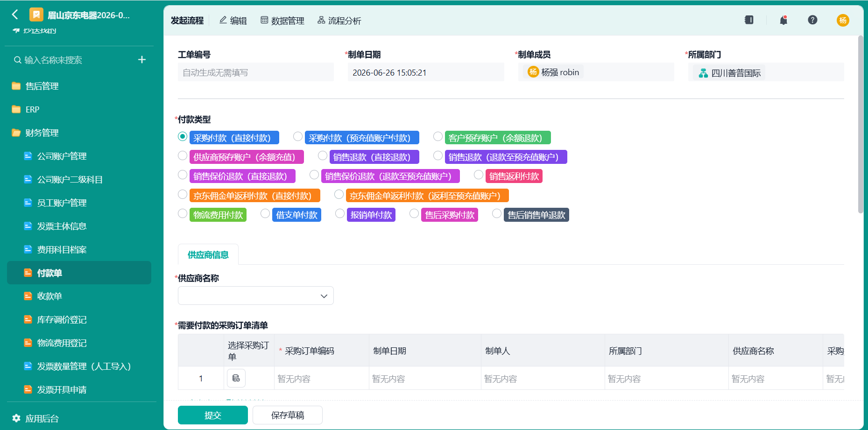
Task: Click the 制单日期 date field
Action: point(426,72)
